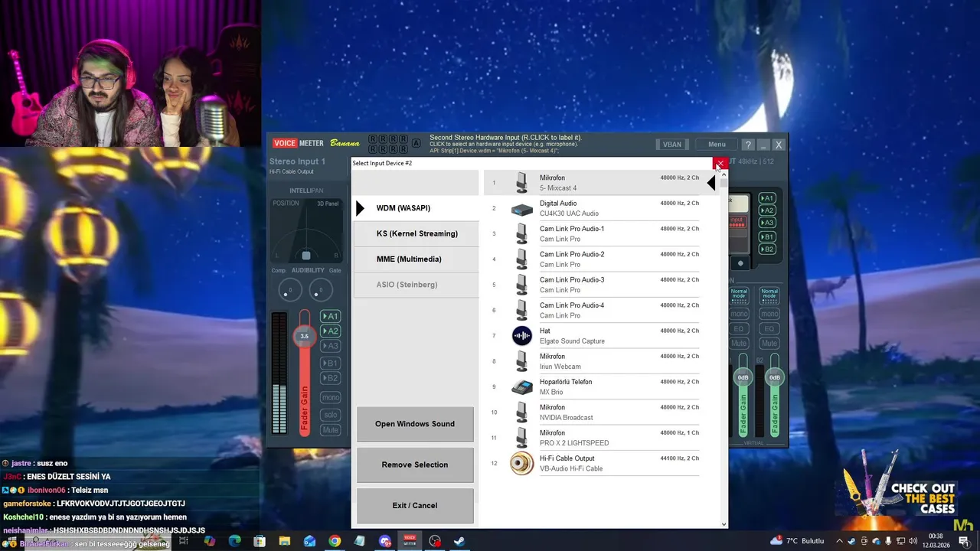The image size is (980, 551).
Task: Toggle A1 bus on Stereo Input 1 strip
Action: 330,316
